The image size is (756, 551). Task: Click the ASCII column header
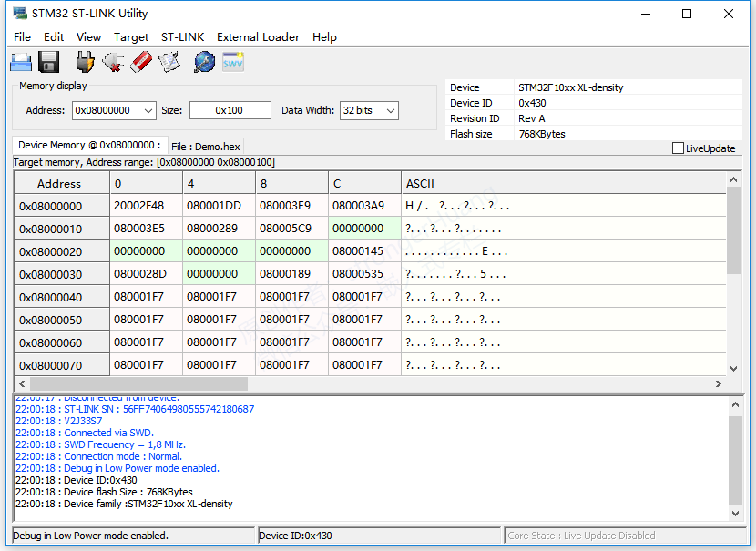click(563, 183)
